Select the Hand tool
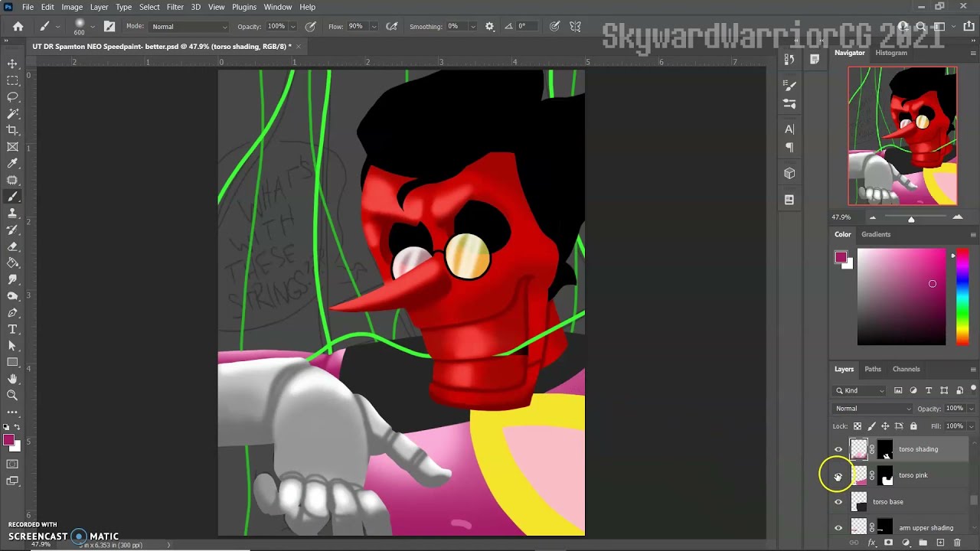 tap(12, 379)
